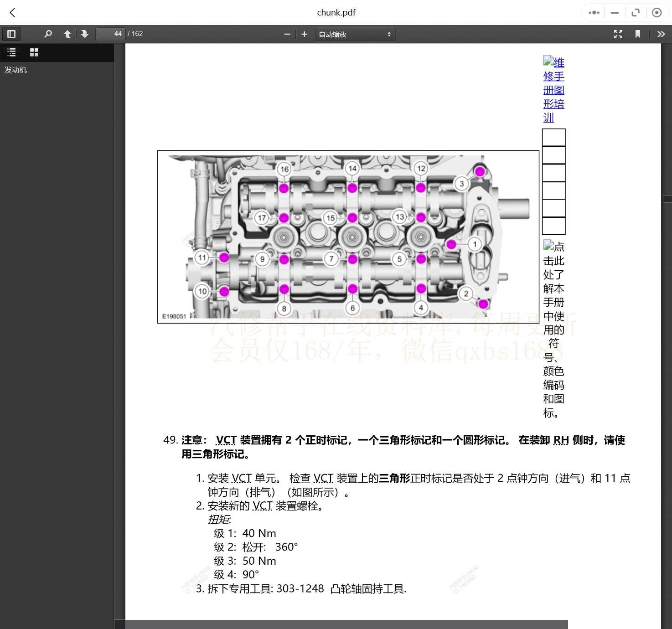Select the 发动机 outline entry
The width and height of the screenshot is (672, 629).
point(16,70)
